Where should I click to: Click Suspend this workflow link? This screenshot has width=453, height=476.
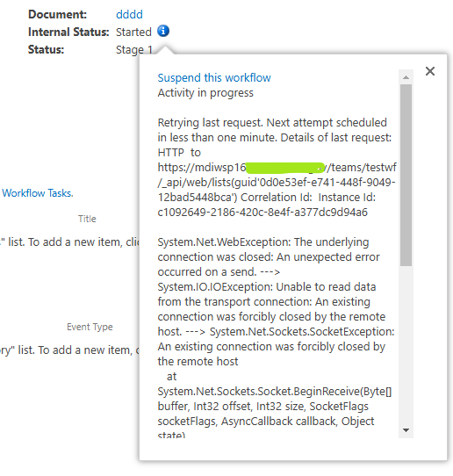coord(214,77)
